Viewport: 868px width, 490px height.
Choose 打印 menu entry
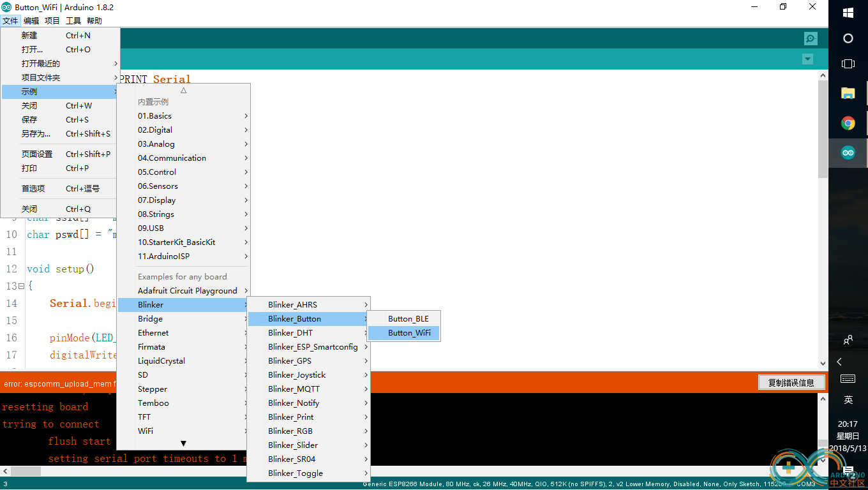tap(60, 168)
